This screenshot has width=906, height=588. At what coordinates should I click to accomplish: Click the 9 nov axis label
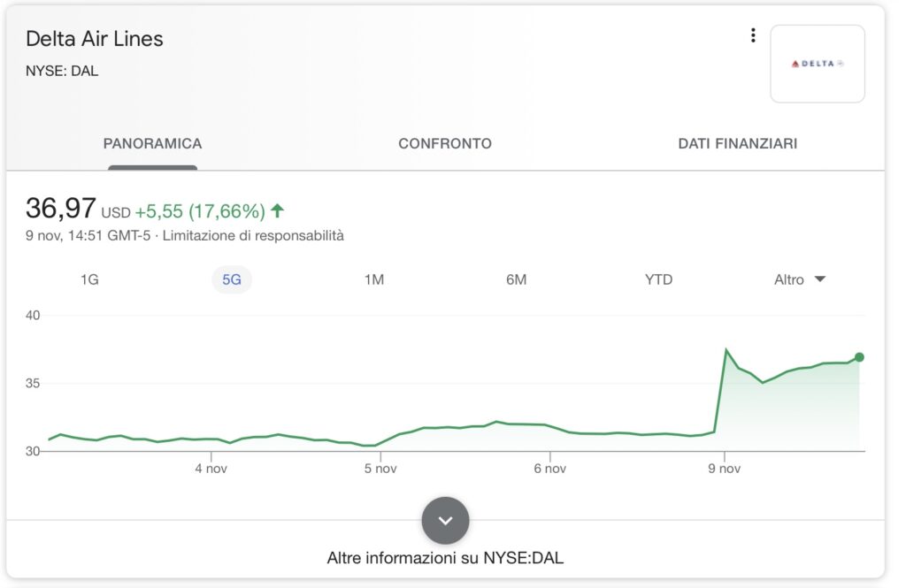click(x=724, y=469)
